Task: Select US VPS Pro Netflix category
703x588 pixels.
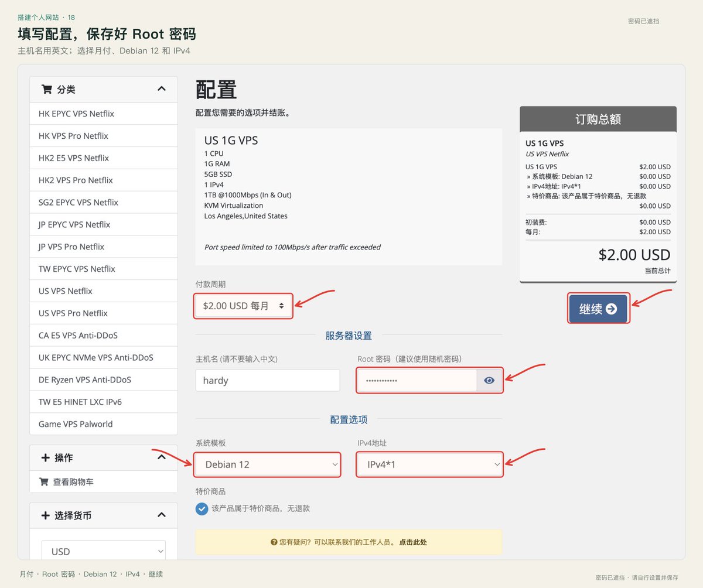Action: click(x=104, y=313)
